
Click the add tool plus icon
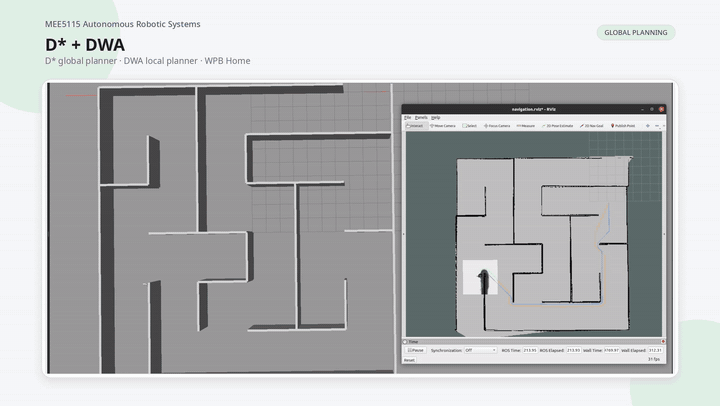647,126
